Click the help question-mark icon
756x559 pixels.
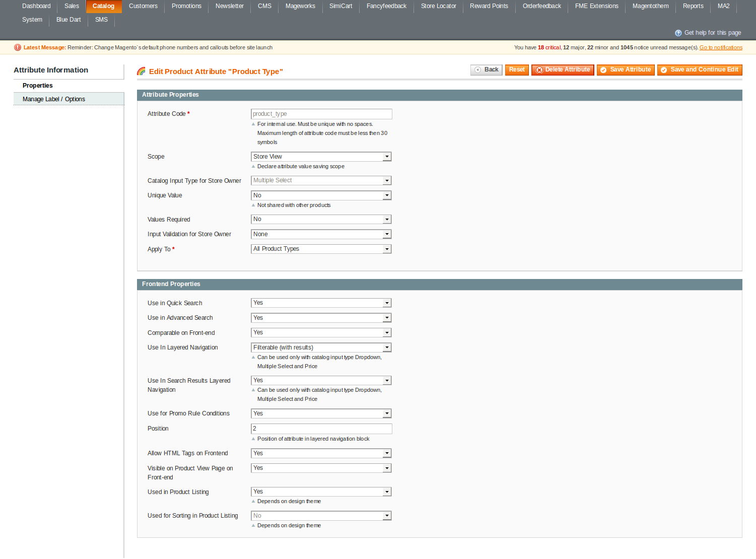pyautogui.click(x=678, y=33)
